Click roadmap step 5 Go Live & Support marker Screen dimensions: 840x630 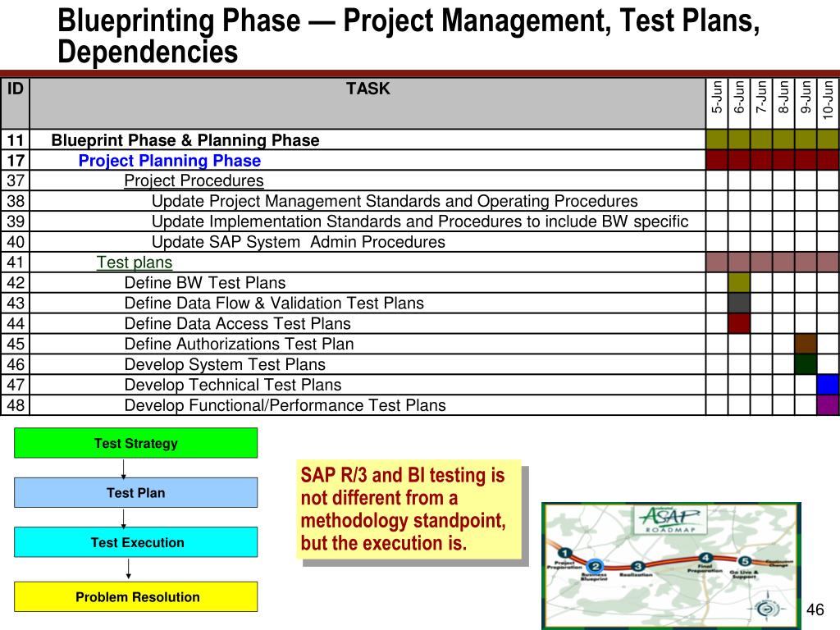click(x=745, y=561)
